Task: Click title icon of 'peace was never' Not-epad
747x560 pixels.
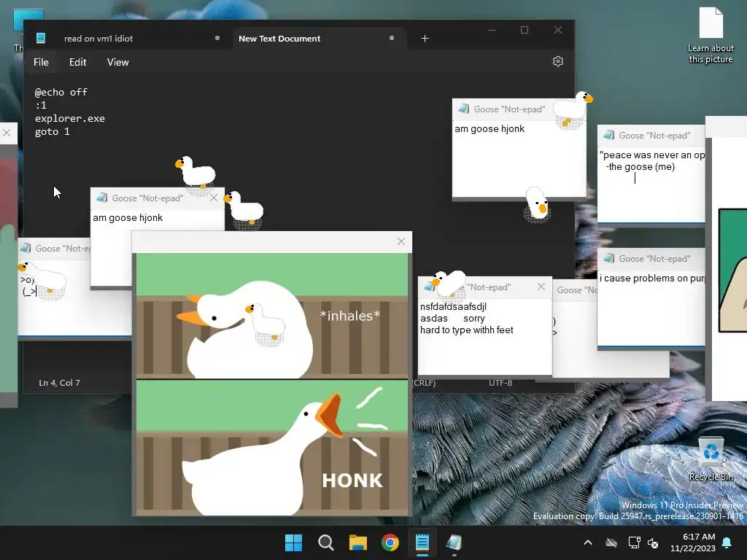Action: pyautogui.click(x=609, y=135)
